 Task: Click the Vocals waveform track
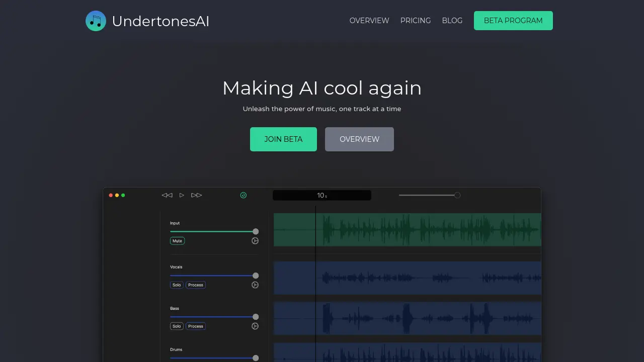coord(408,278)
